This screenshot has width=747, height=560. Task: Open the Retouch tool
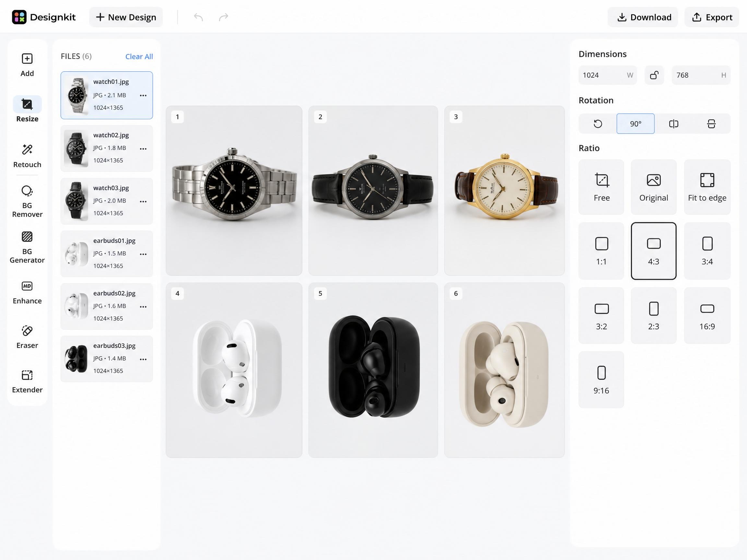pyautogui.click(x=27, y=156)
